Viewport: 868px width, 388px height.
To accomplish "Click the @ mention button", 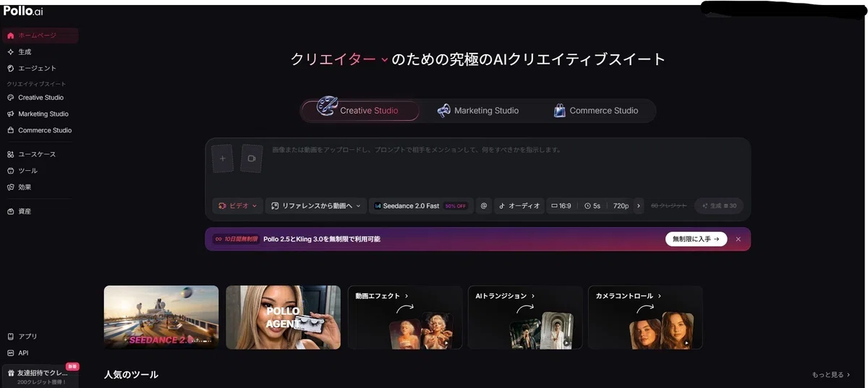I will tap(484, 206).
